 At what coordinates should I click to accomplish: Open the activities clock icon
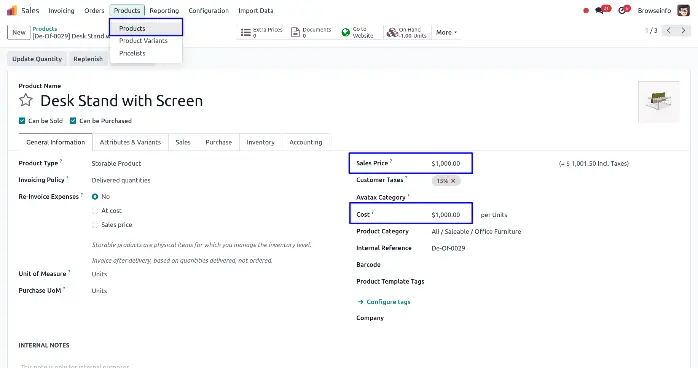pyautogui.click(x=622, y=10)
